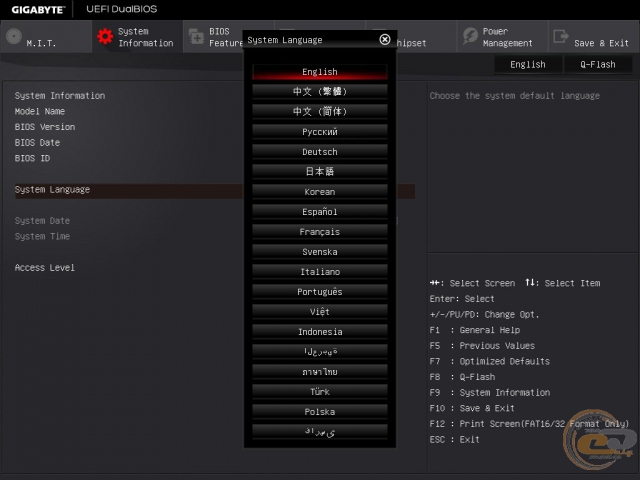This screenshot has width=640, height=480.
Task: Select Español language option
Action: [x=320, y=212]
